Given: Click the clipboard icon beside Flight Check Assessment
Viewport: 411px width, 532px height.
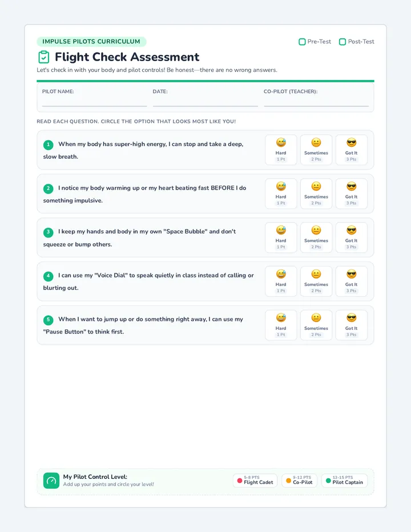Looking at the screenshot, I should [x=44, y=57].
